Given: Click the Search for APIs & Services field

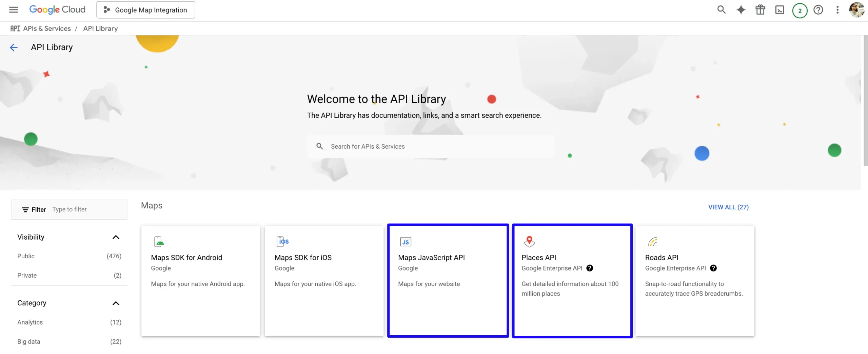Looking at the screenshot, I should [x=430, y=146].
